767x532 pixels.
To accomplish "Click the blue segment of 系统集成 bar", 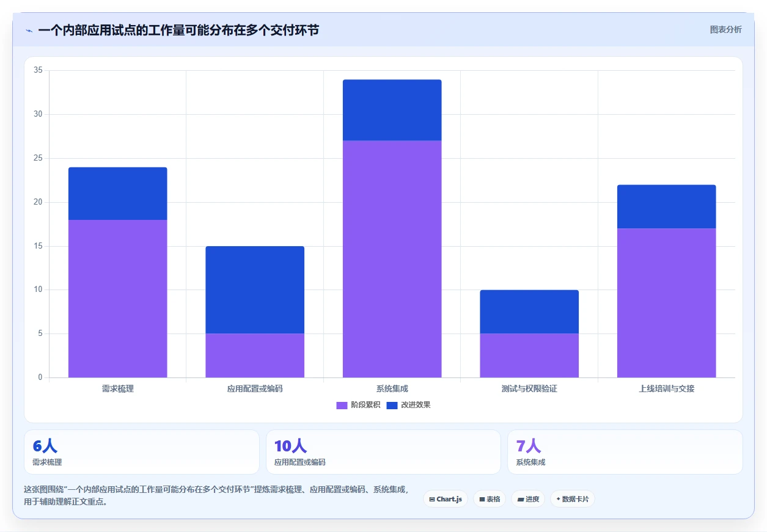I will click(392, 110).
